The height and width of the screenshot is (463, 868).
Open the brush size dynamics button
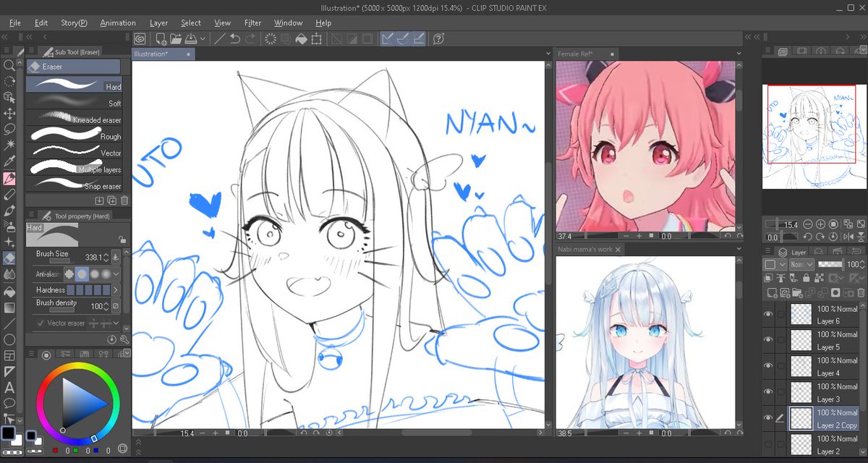tap(116, 257)
